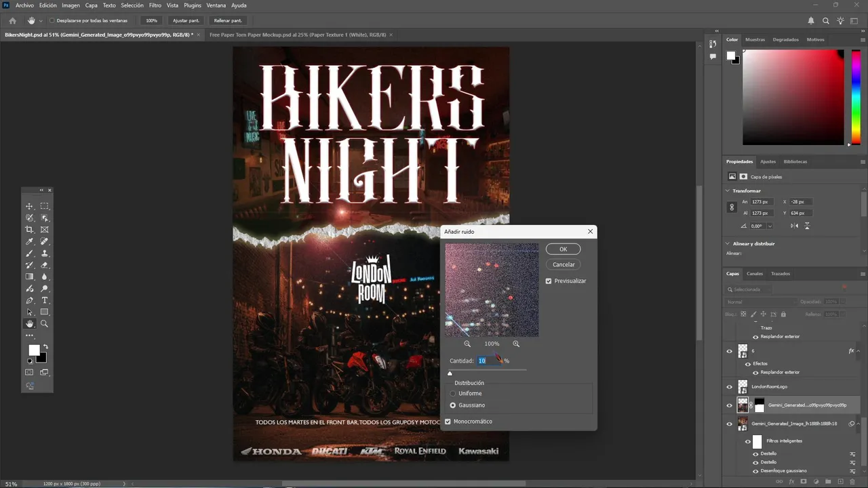The height and width of the screenshot is (488, 868).
Task: Open the Edit Toolbar three-dots menu
Action: 29,335
